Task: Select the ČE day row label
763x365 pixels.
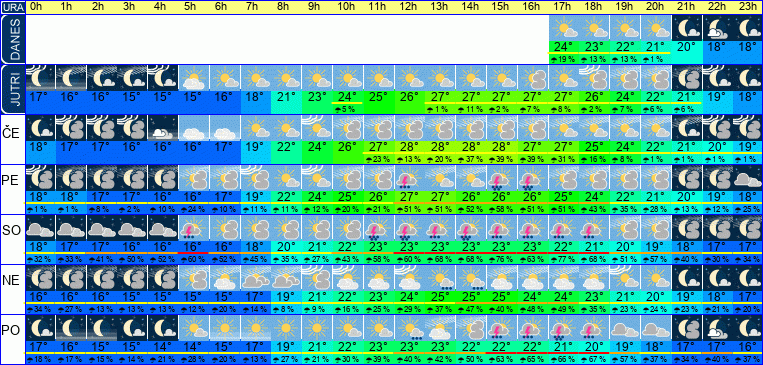Action: point(13,133)
